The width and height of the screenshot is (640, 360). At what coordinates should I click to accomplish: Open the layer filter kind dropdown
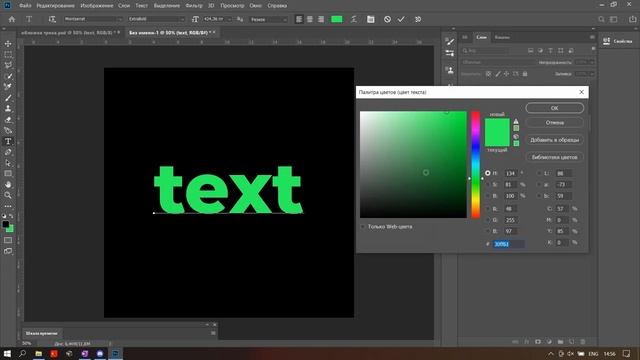click(x=485, y=51)
